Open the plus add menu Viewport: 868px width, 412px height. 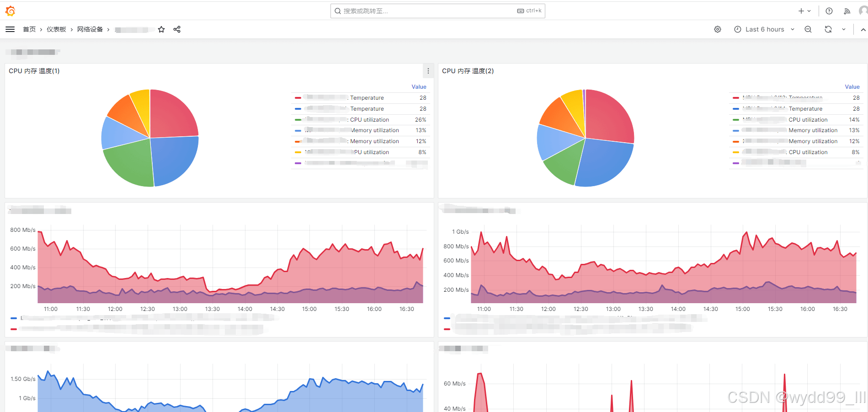point(804,11)
